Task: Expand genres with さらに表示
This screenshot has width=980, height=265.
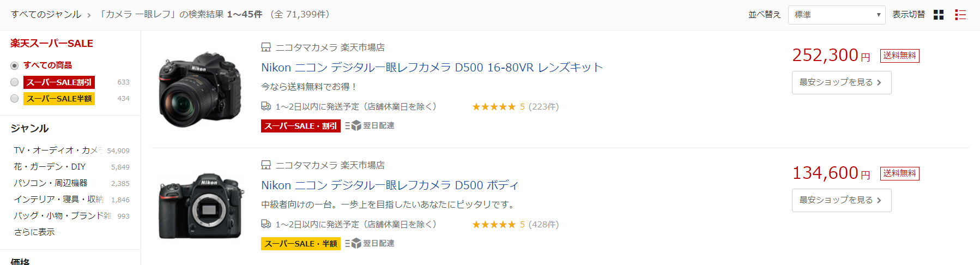Action: click(x=34, y=232)
